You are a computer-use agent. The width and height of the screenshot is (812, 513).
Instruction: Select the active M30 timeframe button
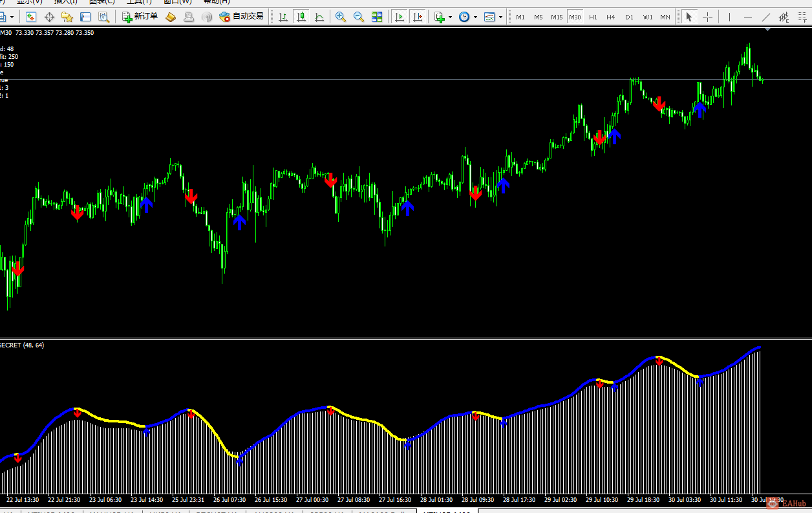click(x=575, y=17)
